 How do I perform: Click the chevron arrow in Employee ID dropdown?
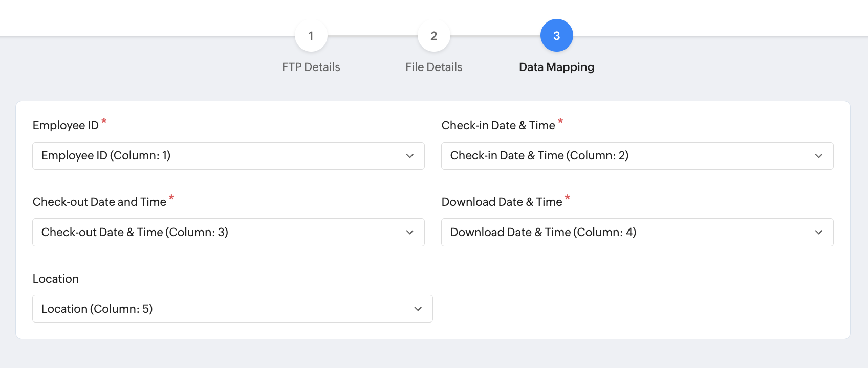click(x=409, y=156)
